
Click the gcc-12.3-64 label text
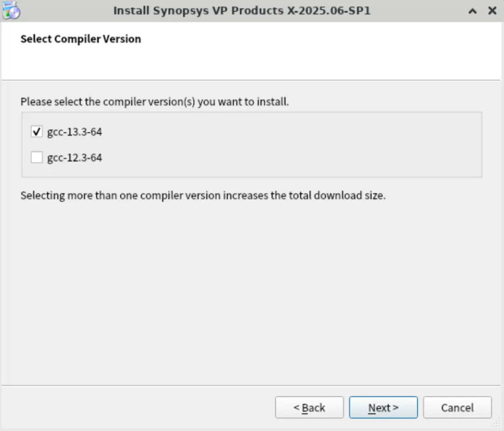click(x=75, y=158)
